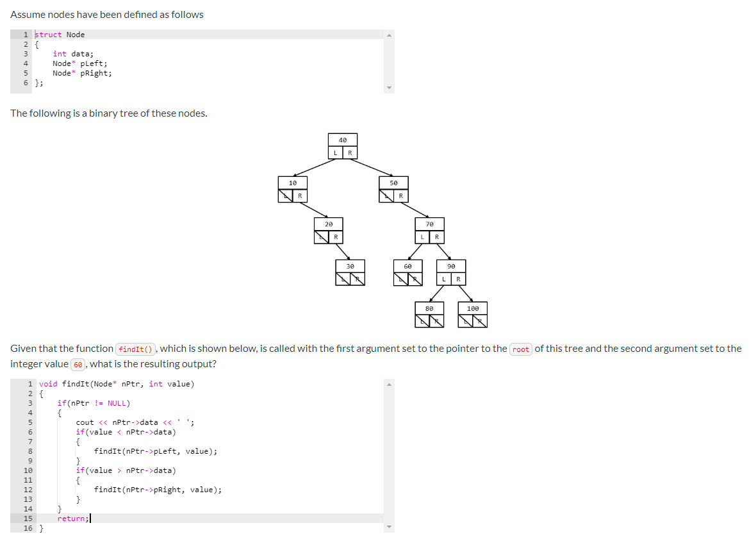Select the root node labeled 40
The width and height of the screenshot is (756, 539).
(x=343, y=140)
